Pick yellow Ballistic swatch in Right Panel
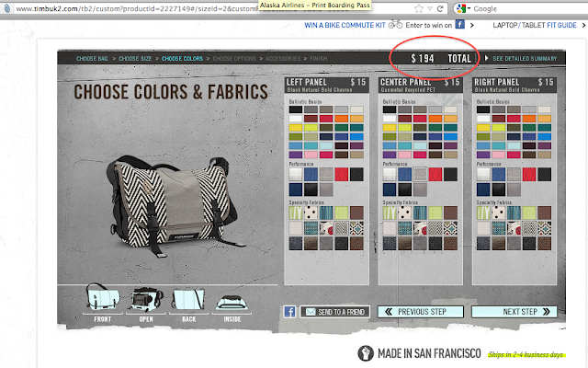 point(483,127)
